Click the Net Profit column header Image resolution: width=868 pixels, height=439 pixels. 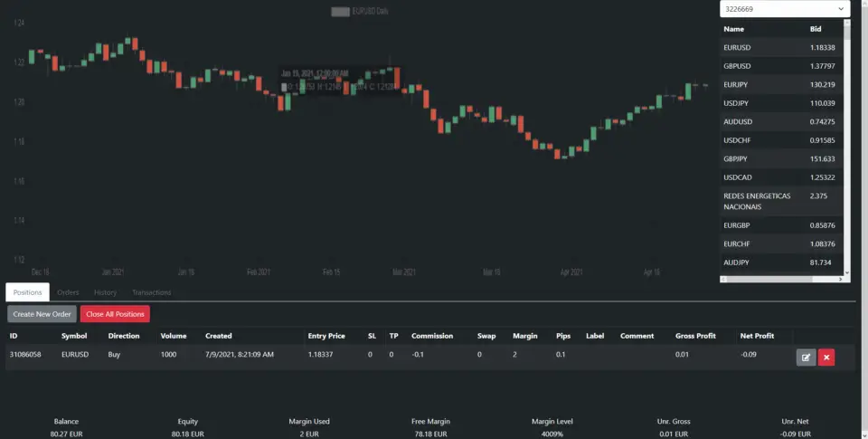757,336
